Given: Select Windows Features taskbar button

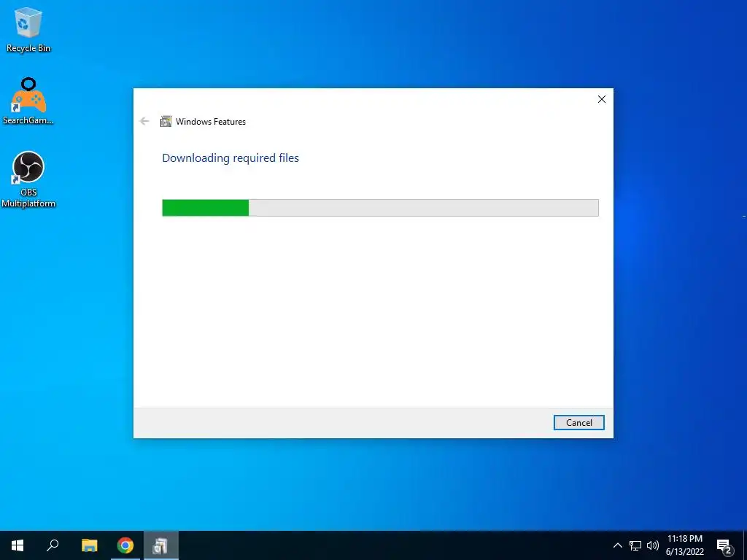Looking at the screenshot, I should [161, 545].
